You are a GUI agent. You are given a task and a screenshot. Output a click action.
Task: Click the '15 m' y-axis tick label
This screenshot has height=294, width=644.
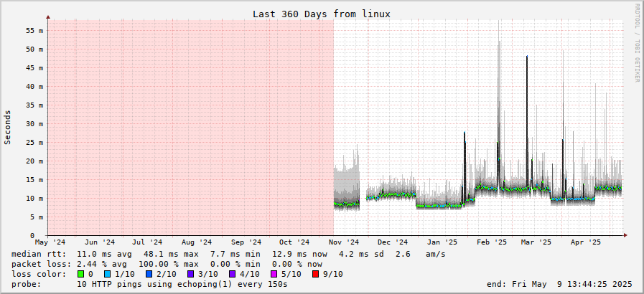(x=34, y=179)
